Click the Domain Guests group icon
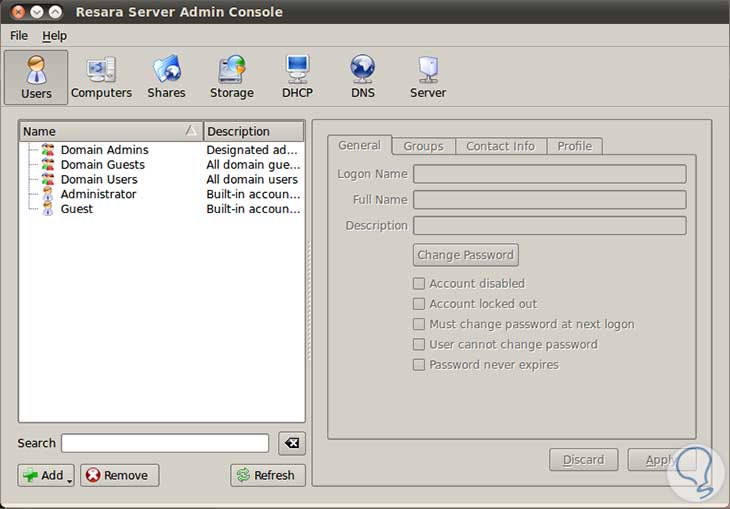This screenshot has height=509, width=730. pyautogui.click(x=47, y=164)
